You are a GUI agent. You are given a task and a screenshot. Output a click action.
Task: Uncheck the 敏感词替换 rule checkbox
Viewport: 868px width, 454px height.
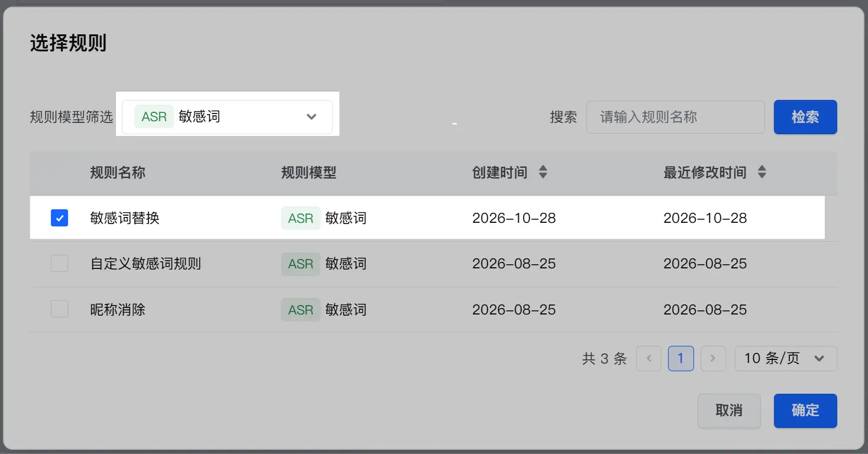point(59,218)
